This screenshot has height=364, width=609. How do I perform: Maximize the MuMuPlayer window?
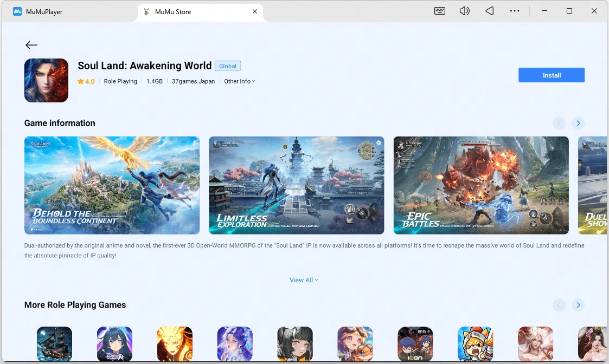tap(569, 11)
